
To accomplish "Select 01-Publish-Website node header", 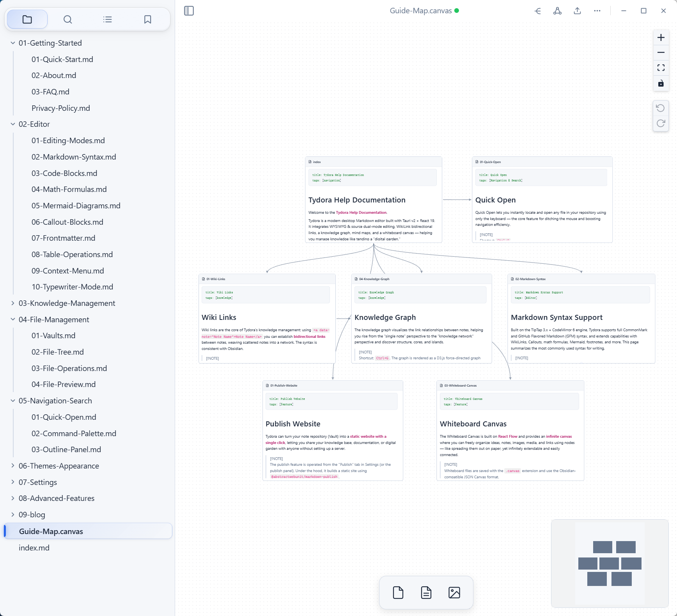I will click(x=333, y=385).
